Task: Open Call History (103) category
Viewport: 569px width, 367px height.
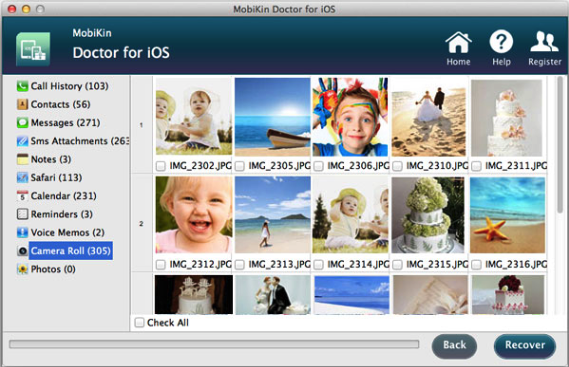Action: (x=69, y=86)
